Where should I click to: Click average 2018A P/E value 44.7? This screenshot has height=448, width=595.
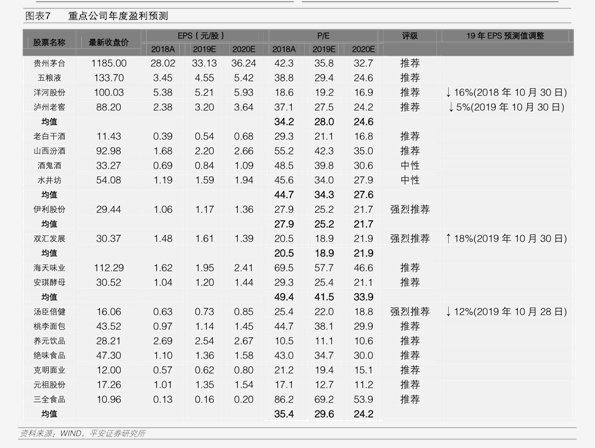[x=284, y=195]
